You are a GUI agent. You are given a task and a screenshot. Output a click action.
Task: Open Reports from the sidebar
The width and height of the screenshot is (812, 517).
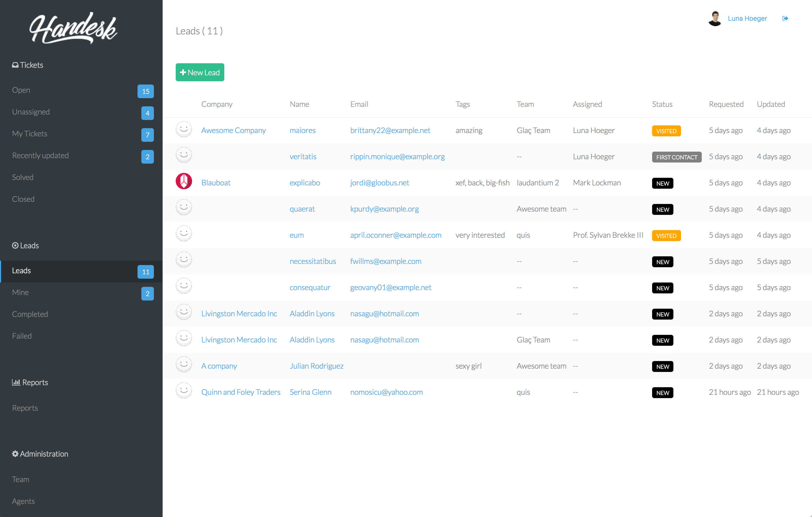[25, 408]
